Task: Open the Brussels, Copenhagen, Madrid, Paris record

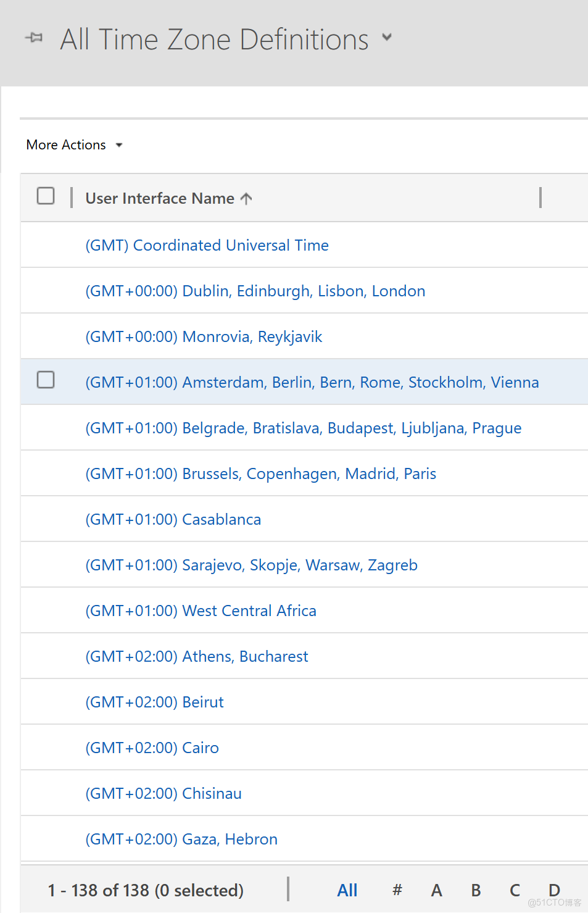Action: click(x=260, y=474)
